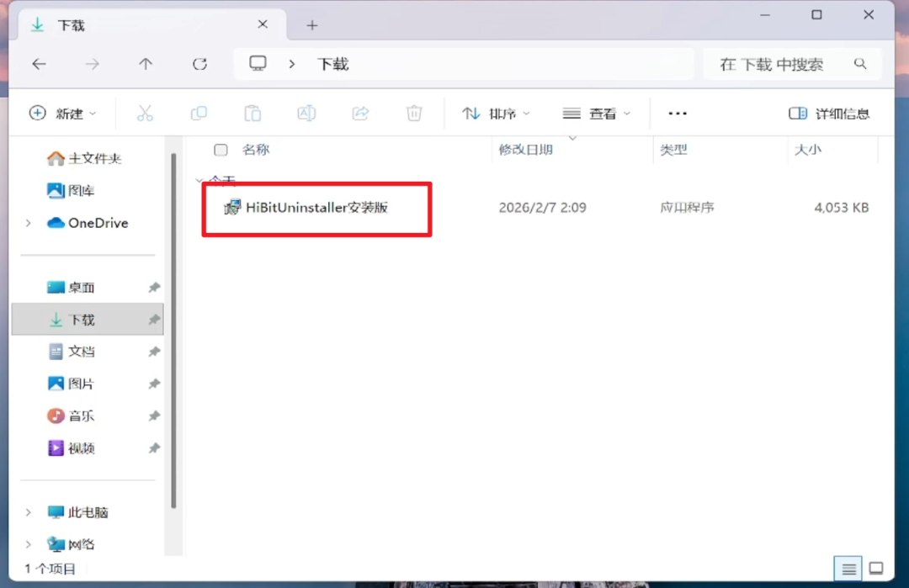Maximize the 下载 window

tap(816, 15)
